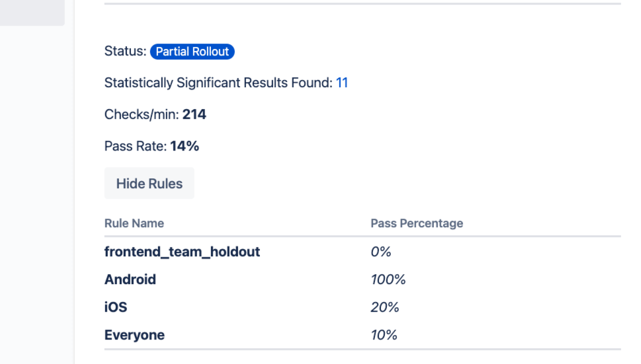641x364 pixels.
Task: Click the Checks/min value 214
Action: click(x=194, y=114)
